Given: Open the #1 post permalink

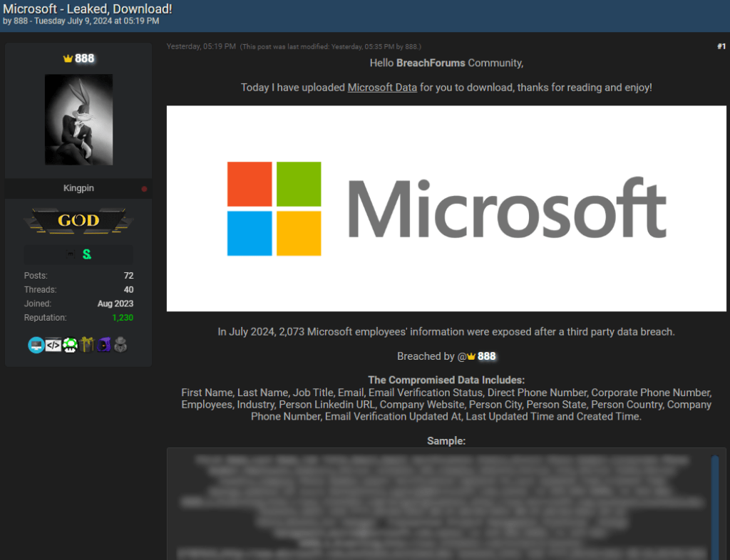Looking at the screenshot, I should coord(721,46).
